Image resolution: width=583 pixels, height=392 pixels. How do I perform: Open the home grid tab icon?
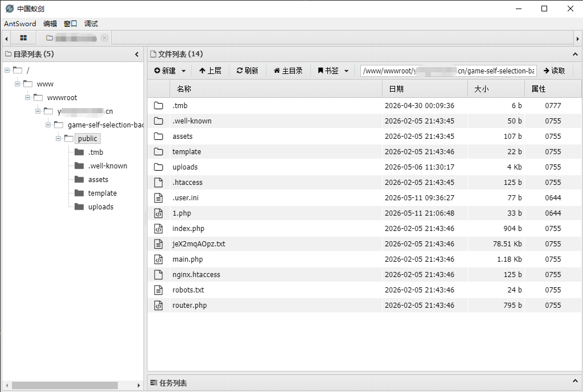click(23, 38)
